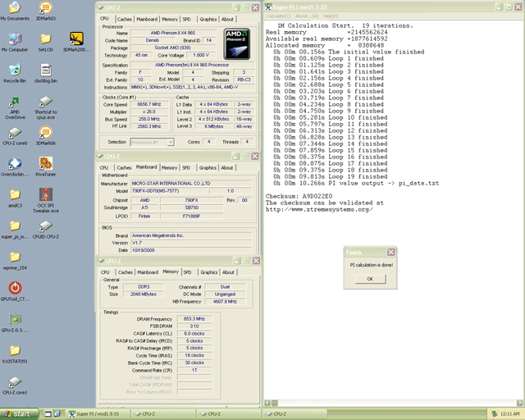Image resolution: width=525 pixels, height=420 pixels.
Task: Open the GPU-Z desktop icon
Action: pos(16,320)
